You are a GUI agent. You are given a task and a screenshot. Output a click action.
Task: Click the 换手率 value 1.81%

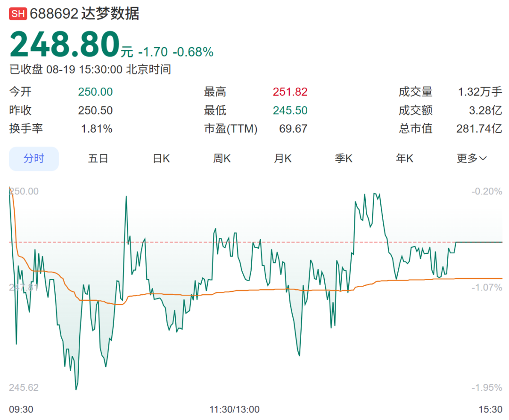pos(96,129)
